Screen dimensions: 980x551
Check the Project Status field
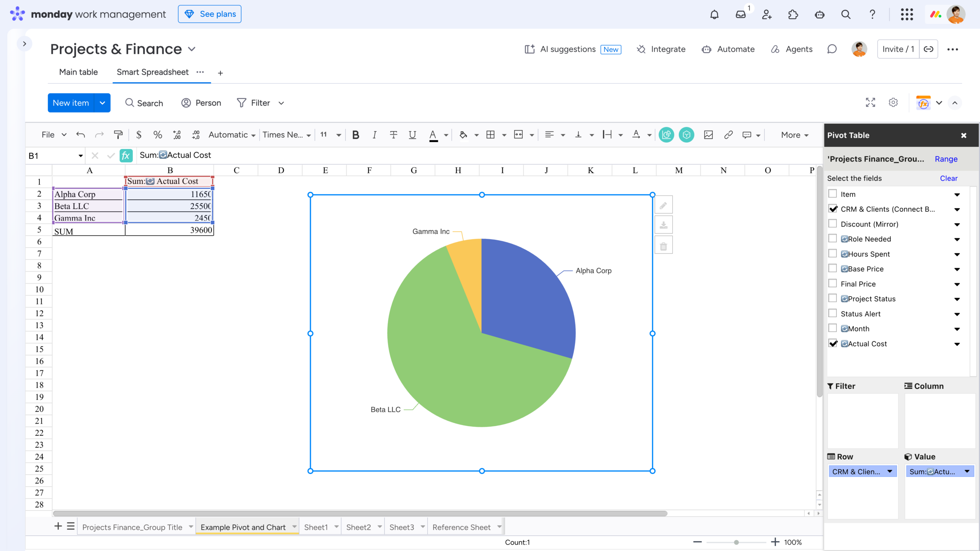point(832,298)
